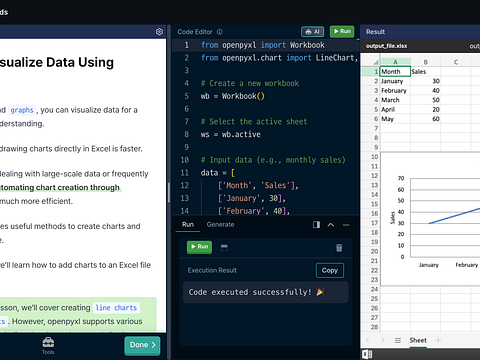Select the cell containing May
480x360 pixels.
[x=395, y=119]
